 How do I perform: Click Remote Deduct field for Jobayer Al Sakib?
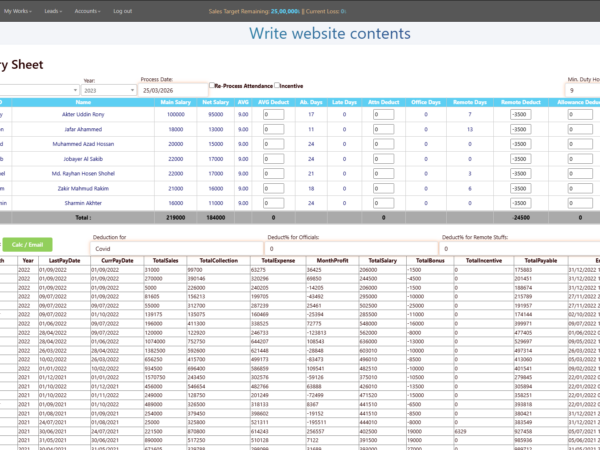[520, 159]
